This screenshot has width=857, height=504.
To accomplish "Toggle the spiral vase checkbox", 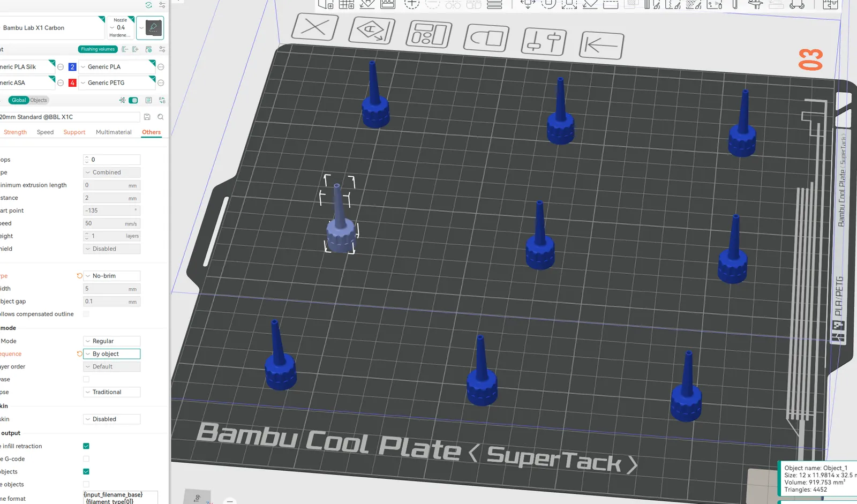I will 86,379.
